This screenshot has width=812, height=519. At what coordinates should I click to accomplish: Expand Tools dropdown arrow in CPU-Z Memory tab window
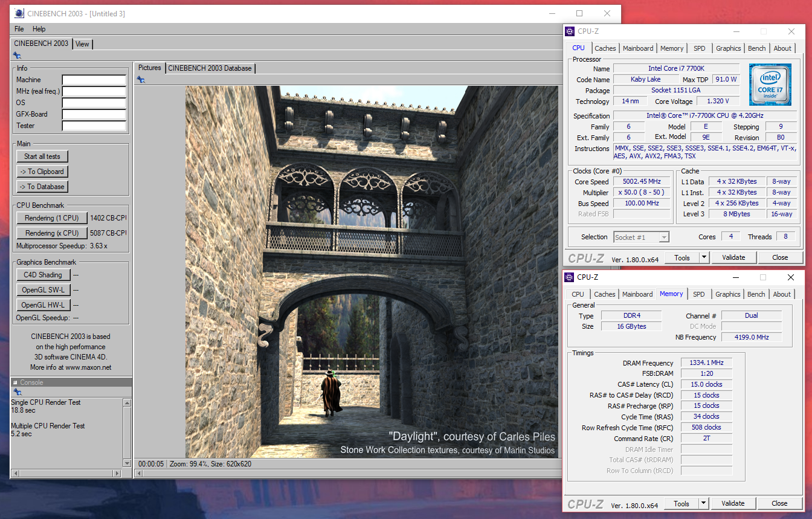coord(703,503)
